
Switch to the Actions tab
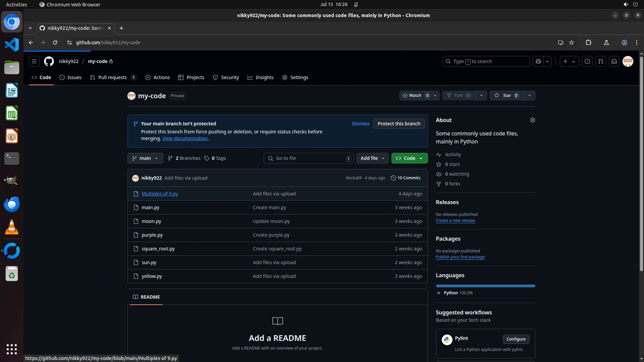point(158,77)
